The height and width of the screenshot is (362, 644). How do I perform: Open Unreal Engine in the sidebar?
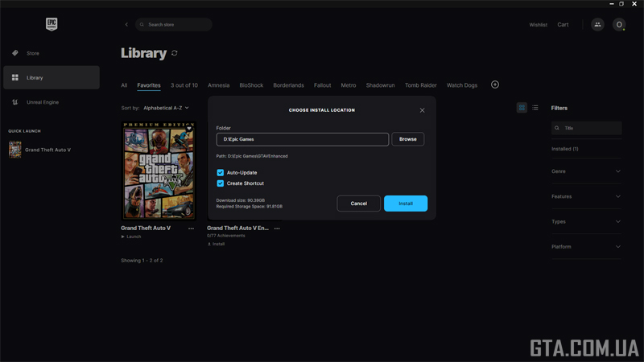pos(52,102)
